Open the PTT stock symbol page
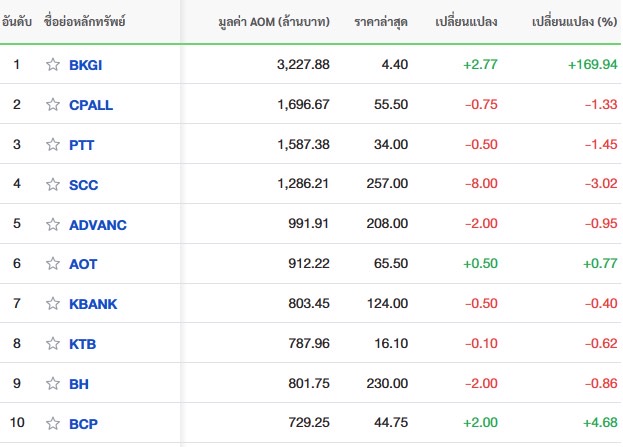623x447 pixels. (x=81, y=145)
